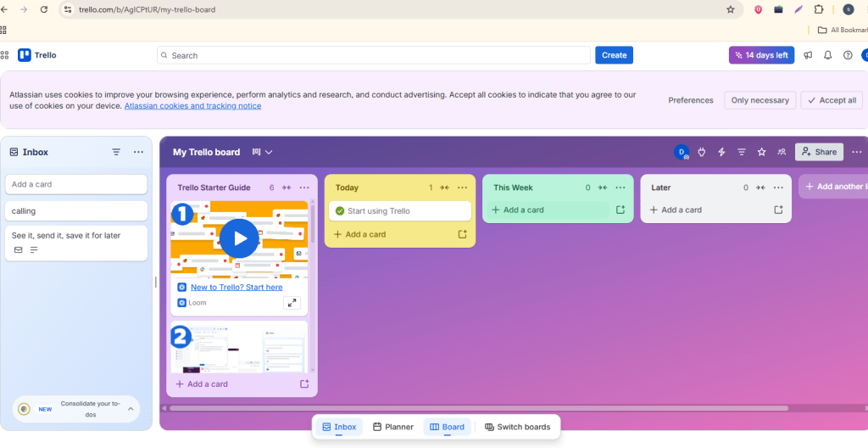Open See it, send it, save it card

pos(76,243)
